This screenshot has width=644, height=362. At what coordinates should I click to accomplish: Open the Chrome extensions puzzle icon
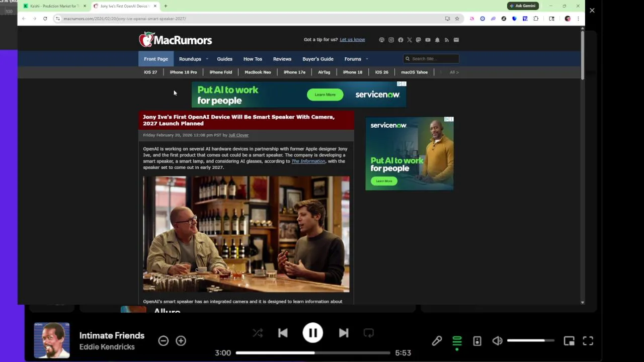pos(536,19)
